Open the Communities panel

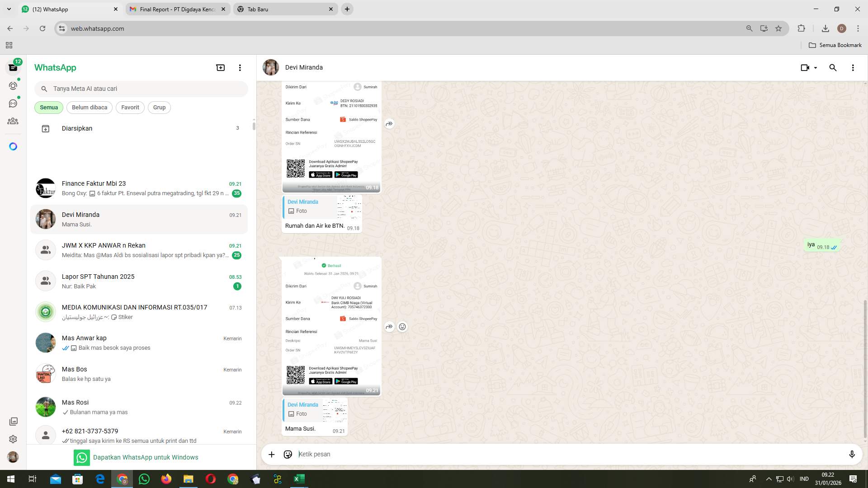pos(13,121)
